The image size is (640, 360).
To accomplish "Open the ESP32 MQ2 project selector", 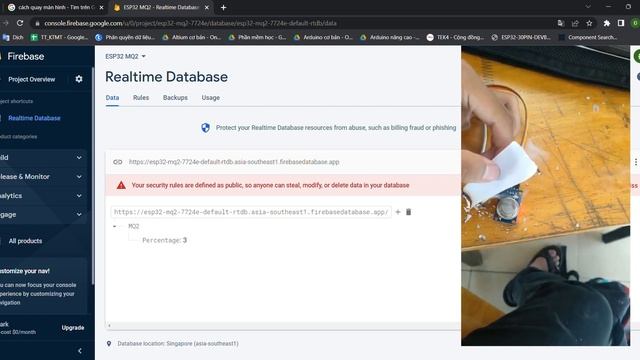I will (125, 56).
